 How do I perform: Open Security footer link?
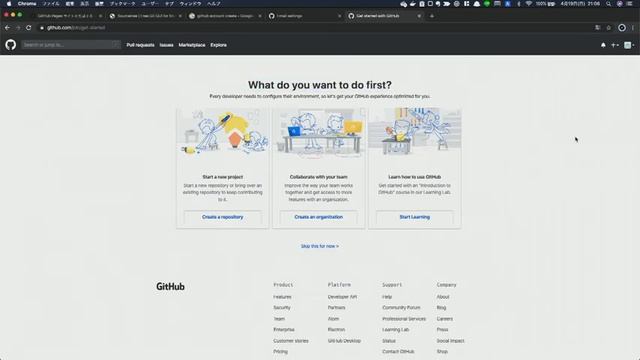coord(282,307)
